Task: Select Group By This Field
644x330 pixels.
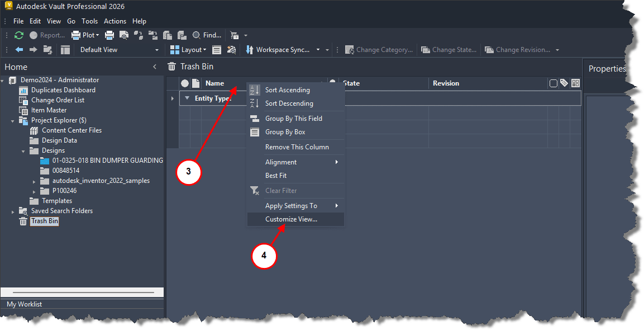Action: 295,119
